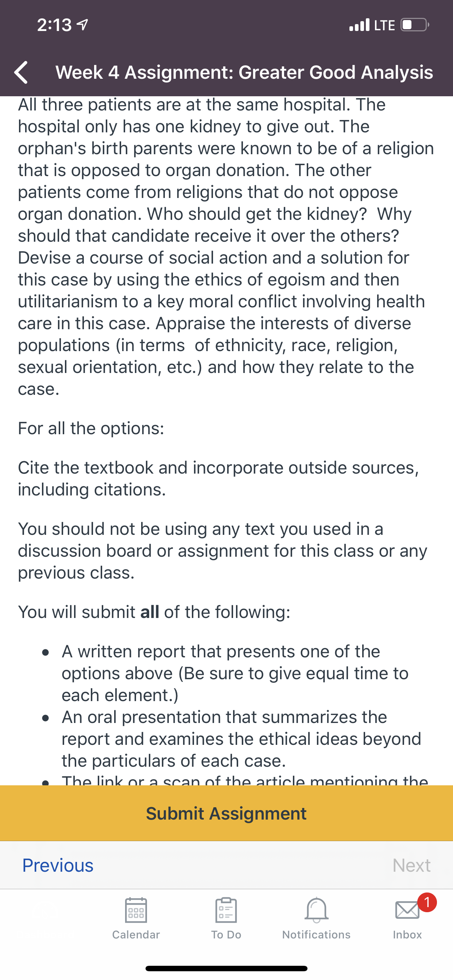Go to the Previous item
This screenshot has width=453, height=980.
[x=58, y=866]
